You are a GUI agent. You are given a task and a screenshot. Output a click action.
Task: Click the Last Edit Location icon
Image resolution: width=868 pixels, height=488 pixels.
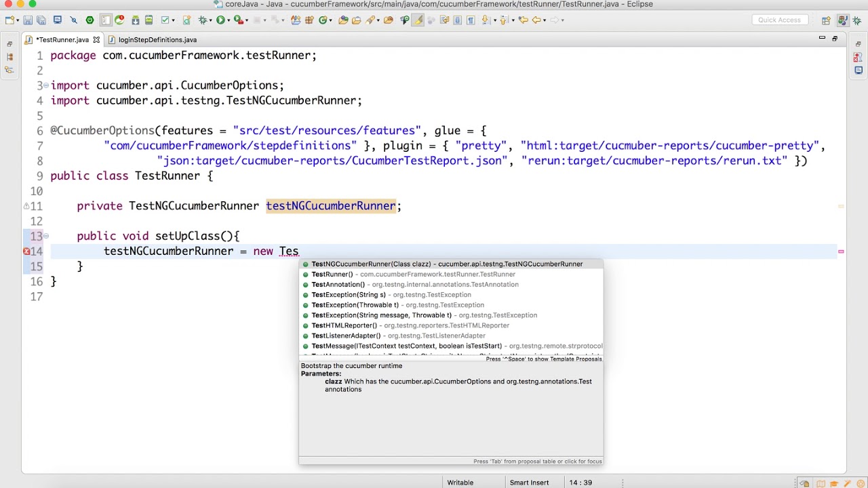(x=523, y=20)
